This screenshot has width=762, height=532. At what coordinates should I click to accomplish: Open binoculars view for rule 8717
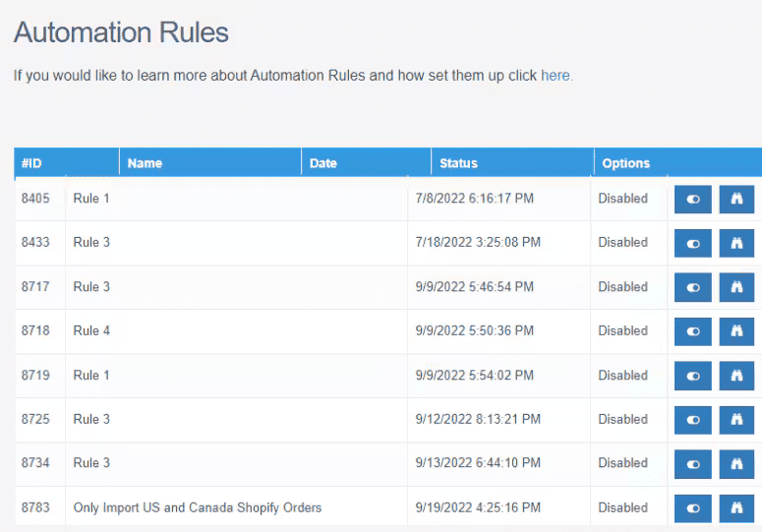click(x=735, y=287)
